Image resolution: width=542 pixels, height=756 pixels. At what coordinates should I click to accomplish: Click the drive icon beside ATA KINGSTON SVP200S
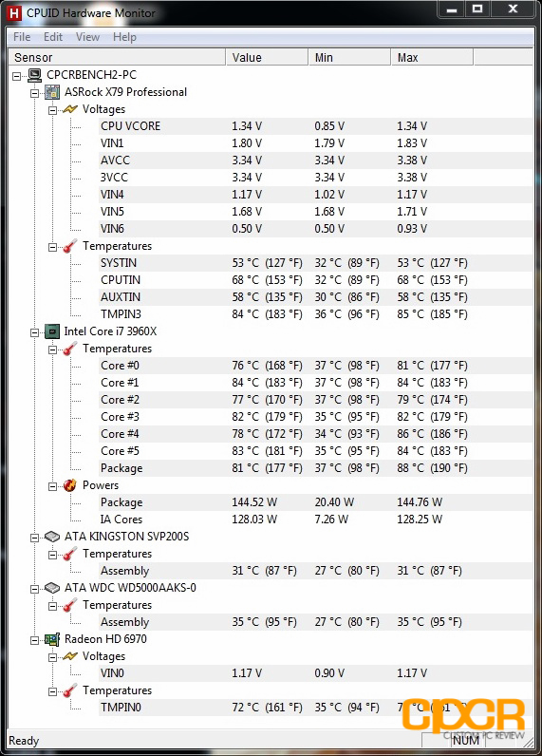pos(52,537)
